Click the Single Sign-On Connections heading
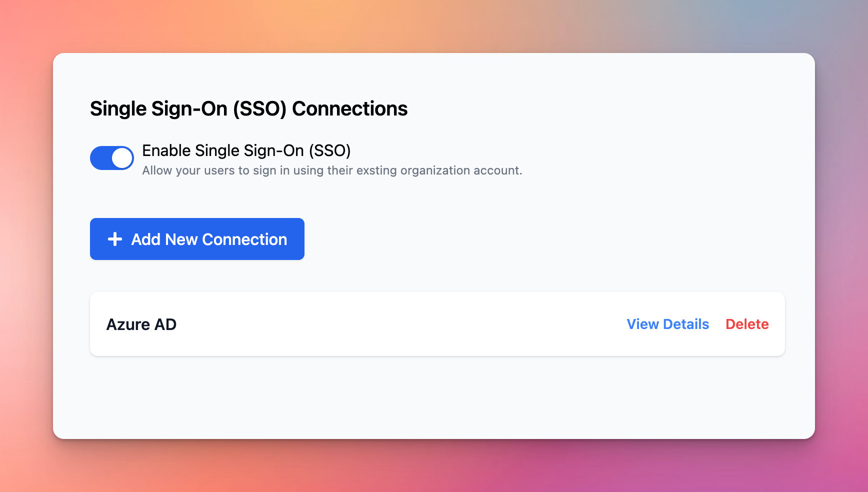 click(248, 108)
